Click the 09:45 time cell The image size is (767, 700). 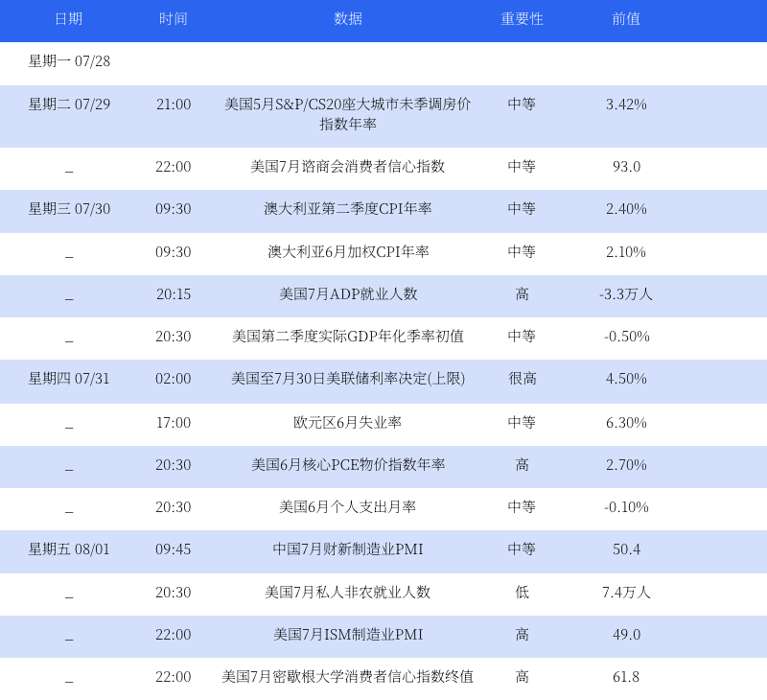pos(174,549)
